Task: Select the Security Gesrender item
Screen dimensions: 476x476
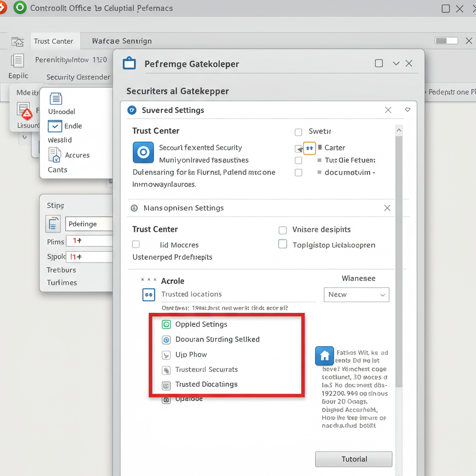Action: tap(78, 77)
